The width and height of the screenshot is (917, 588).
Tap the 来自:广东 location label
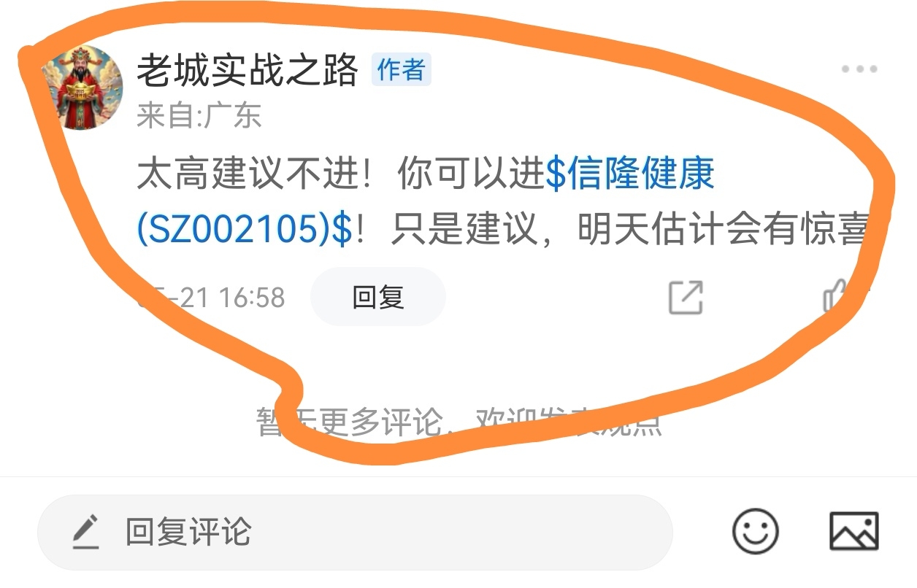pos(199,116)
